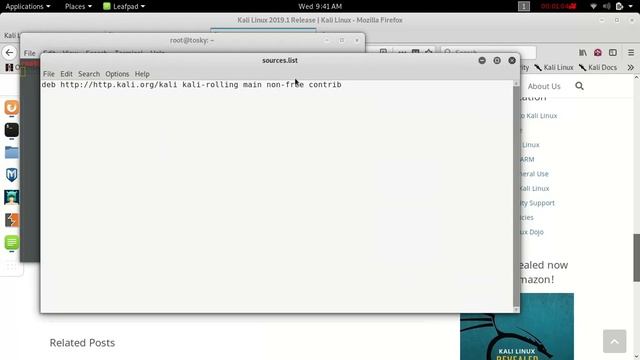Show all applications grid in dock
Image resolution: width=640 pixels, height=360 pixels.
click(11, 267)
